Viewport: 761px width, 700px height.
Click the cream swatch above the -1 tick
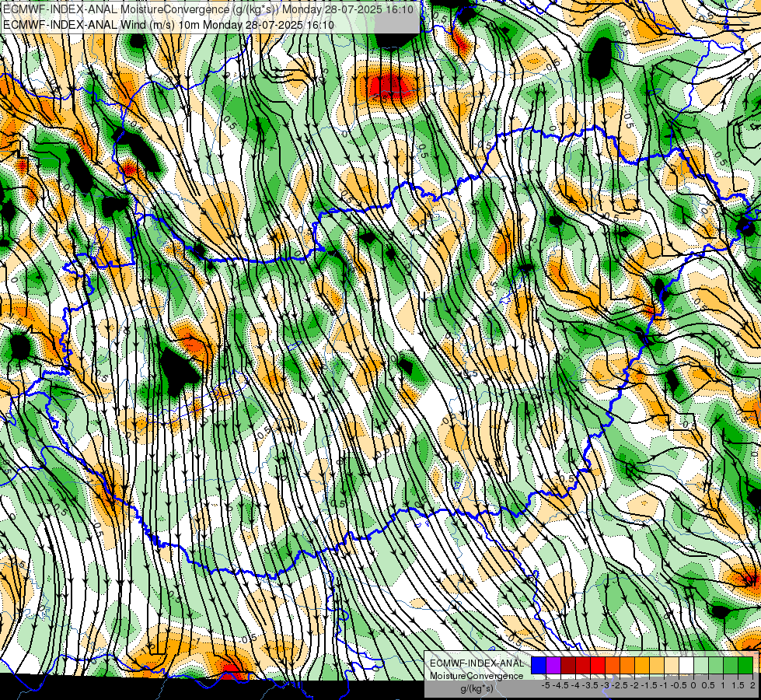point(672,666)
